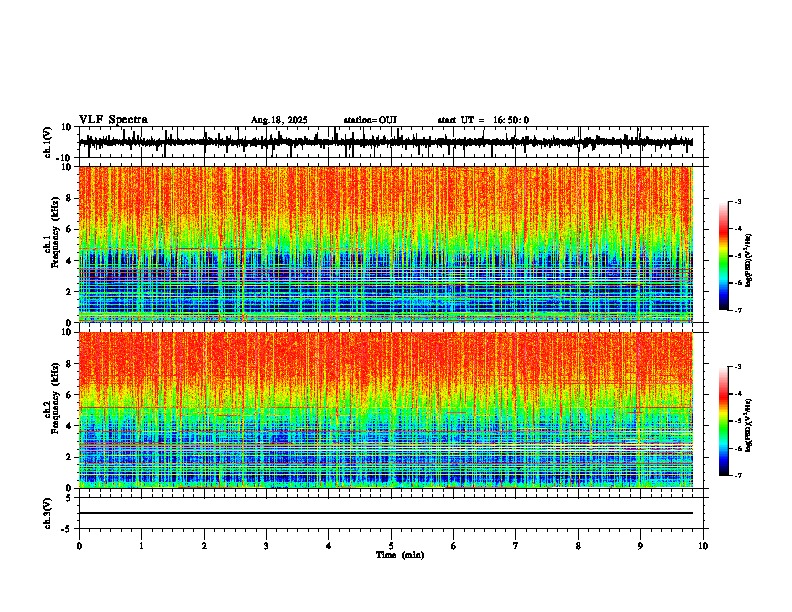Screen dimensions: 792x612
Task: Click time axis tick label "9"
Action: pos(640,546)
